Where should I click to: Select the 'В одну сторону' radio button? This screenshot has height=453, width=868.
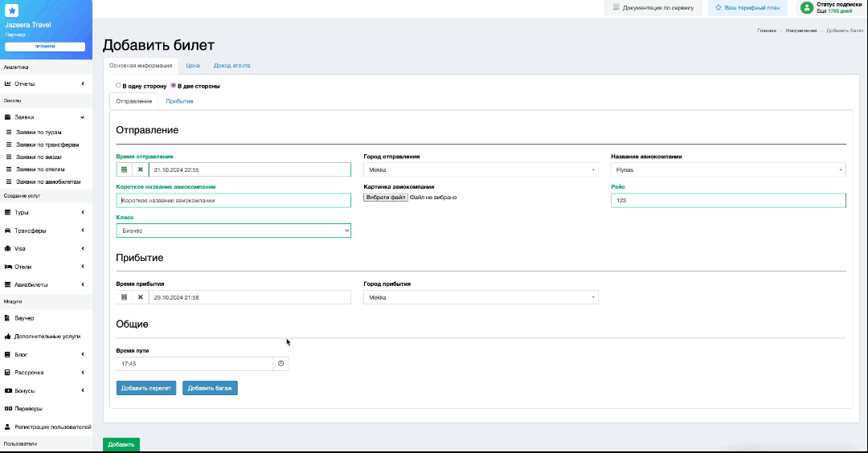119,85
